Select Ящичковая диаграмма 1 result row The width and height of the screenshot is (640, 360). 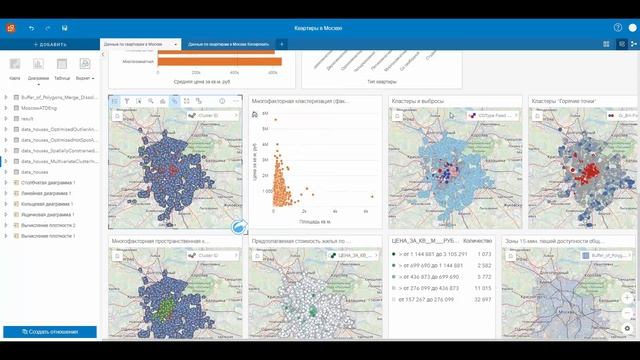coord(50,215)
